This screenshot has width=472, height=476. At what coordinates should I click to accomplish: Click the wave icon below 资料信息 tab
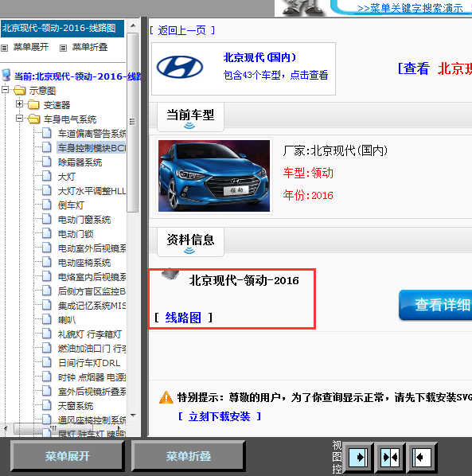[189, 251]
